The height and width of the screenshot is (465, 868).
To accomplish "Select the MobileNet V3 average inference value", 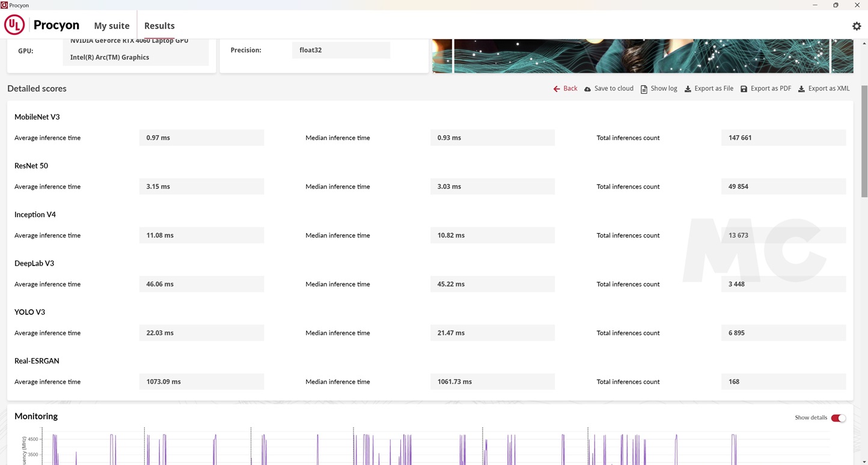I will tap(201, 138).
